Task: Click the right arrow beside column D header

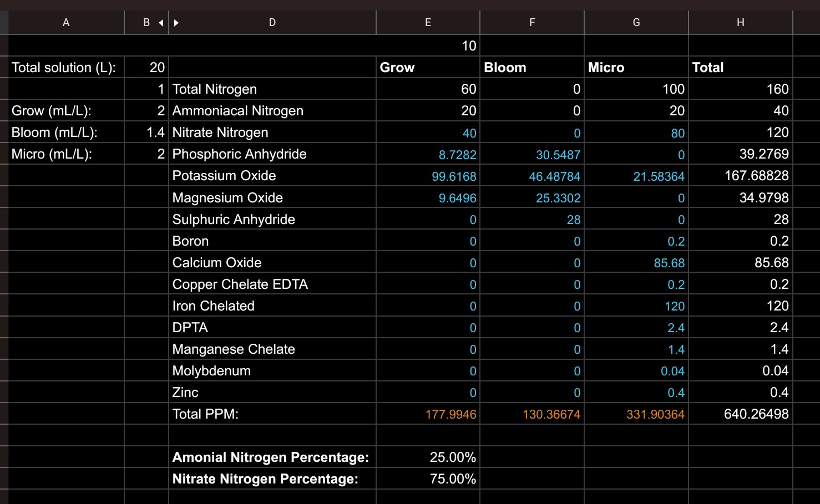Action: coord(176,23)
